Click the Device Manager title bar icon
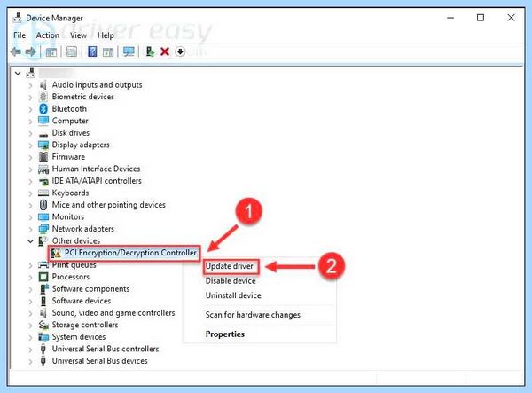The image size is (532, 393). click(18, 18)
